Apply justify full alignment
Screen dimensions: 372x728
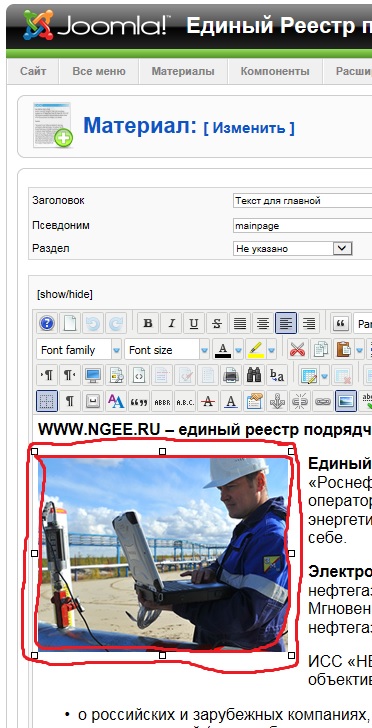click(x=240, y=323)
